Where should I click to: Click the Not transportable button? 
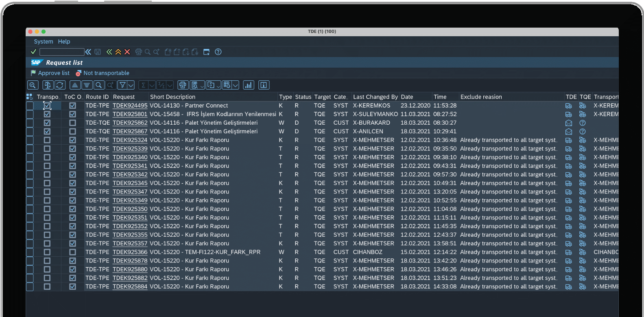coord(103,73)
